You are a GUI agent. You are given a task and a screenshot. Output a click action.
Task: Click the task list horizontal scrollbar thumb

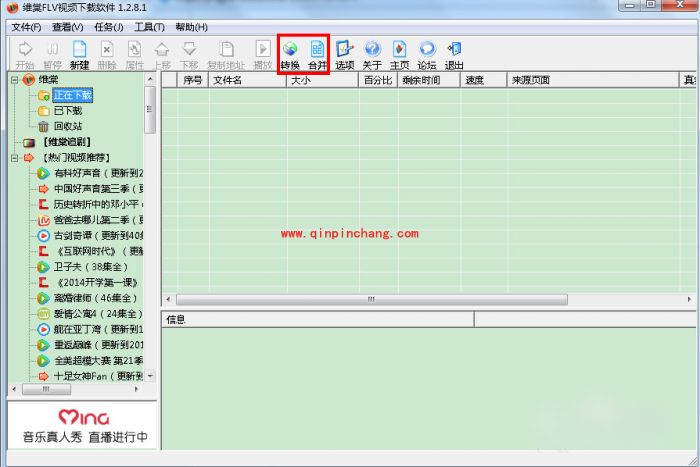point(372,299)
